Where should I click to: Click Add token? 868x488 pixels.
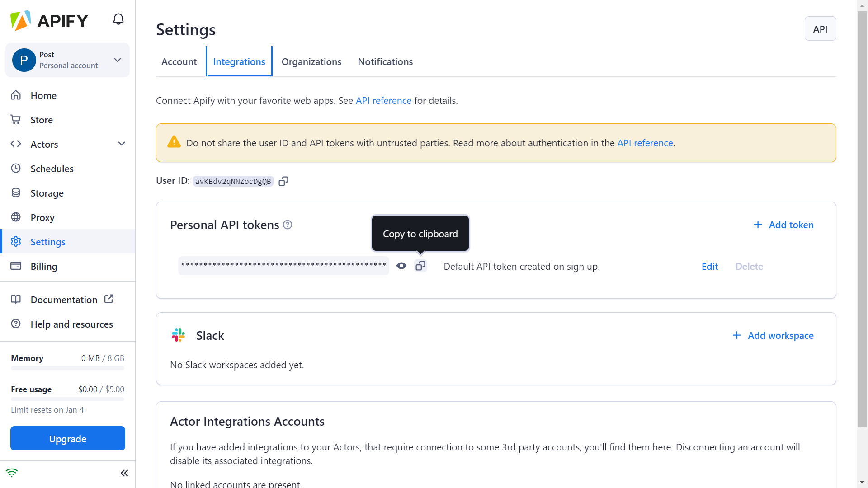[x=784, y=225]
